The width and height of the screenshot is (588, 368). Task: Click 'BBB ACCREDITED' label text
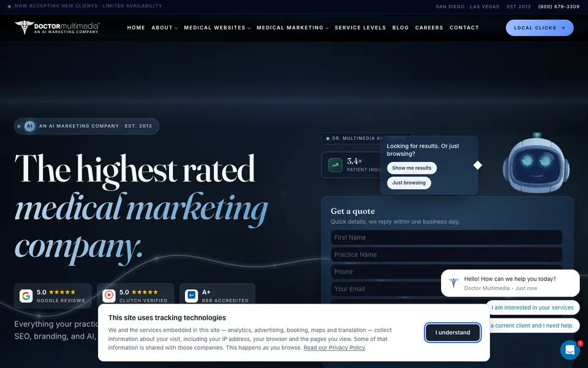225,301
